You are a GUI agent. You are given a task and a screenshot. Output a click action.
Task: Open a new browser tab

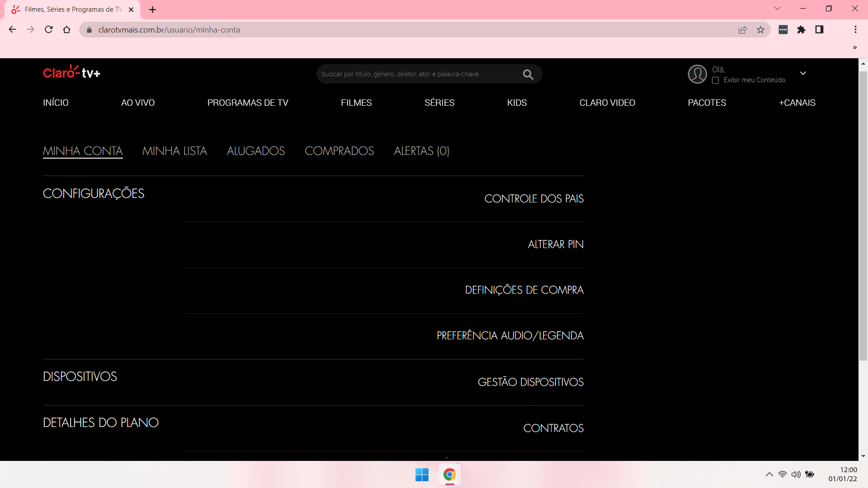(152, 9)
